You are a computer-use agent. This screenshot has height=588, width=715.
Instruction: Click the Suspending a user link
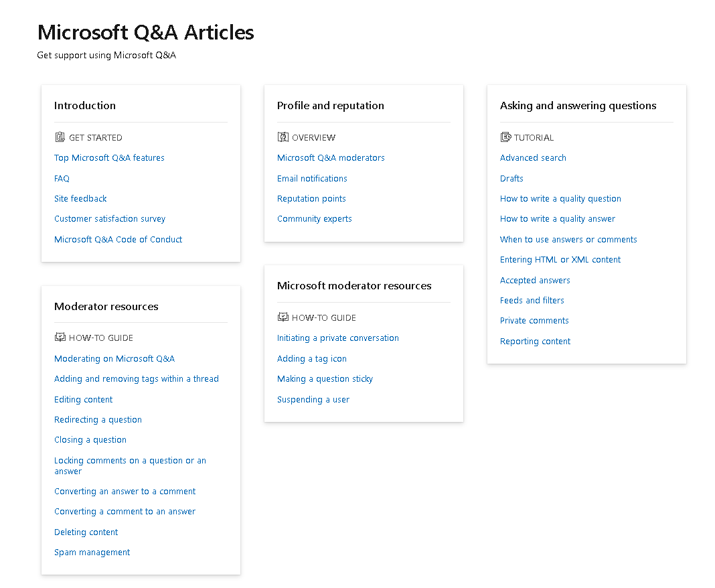[313, 400]
